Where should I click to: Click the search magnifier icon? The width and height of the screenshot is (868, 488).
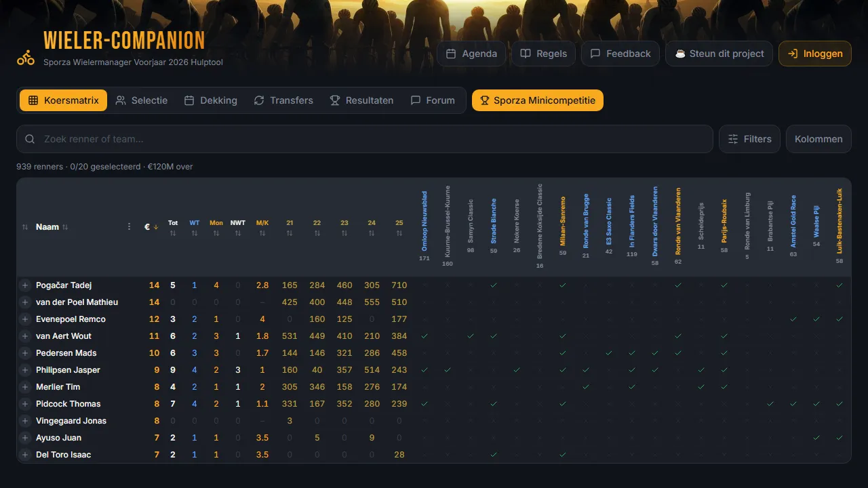[30, 139]
